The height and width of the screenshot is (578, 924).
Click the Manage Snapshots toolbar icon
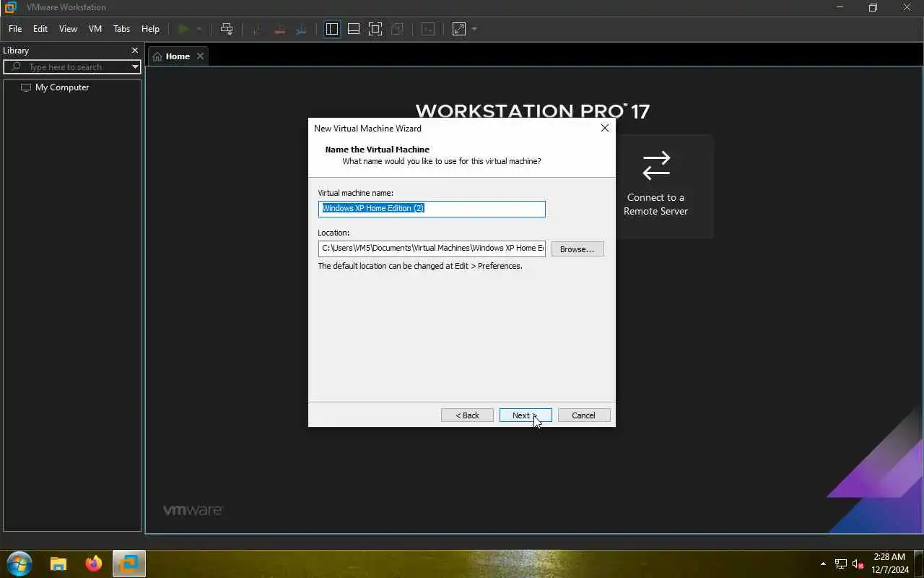pos(302,29)
